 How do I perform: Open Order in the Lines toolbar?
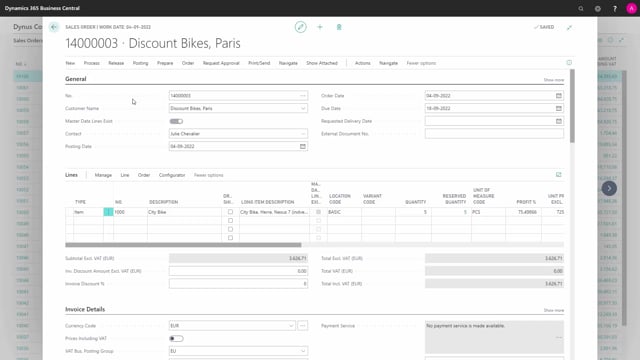pos(144,175)
